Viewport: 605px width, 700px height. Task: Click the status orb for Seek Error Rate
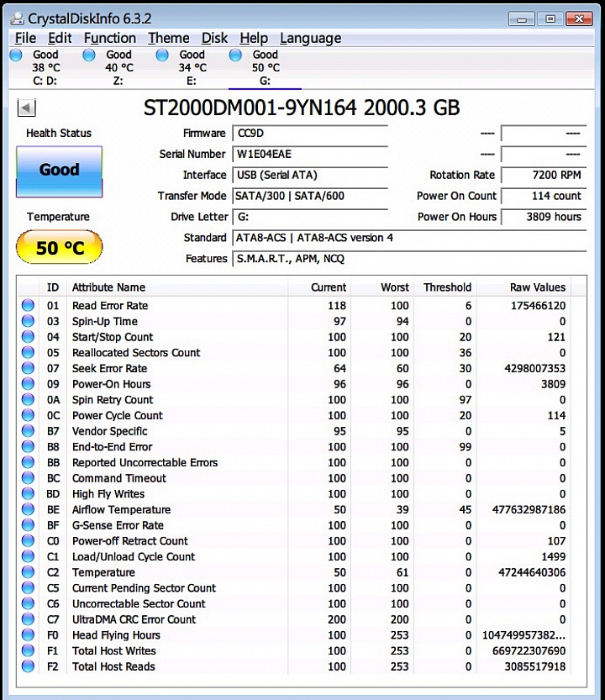28,368
